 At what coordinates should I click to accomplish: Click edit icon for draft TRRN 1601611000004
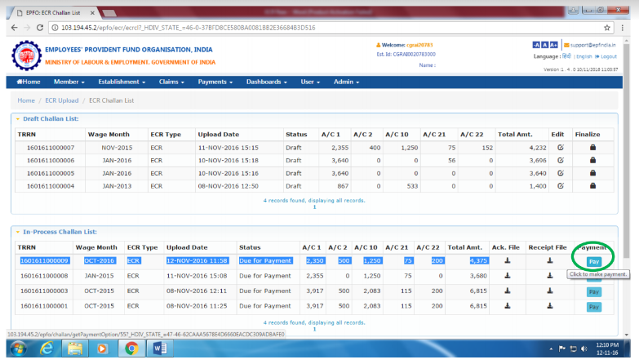tap(560, 187)
